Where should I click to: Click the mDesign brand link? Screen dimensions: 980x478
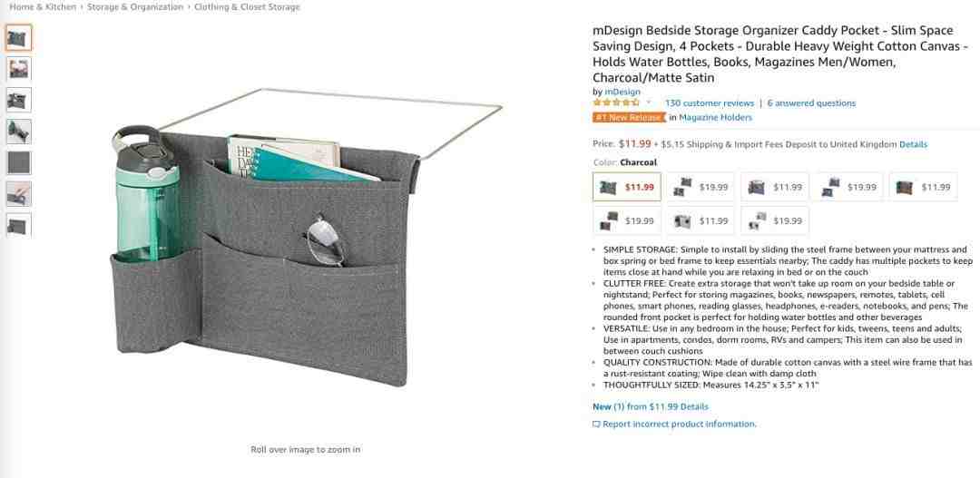tap(622, 92)
